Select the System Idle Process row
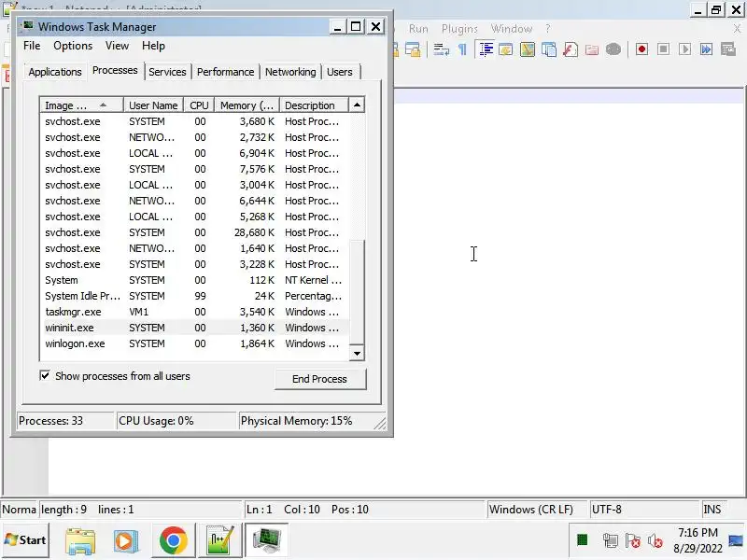 point(194,296)
